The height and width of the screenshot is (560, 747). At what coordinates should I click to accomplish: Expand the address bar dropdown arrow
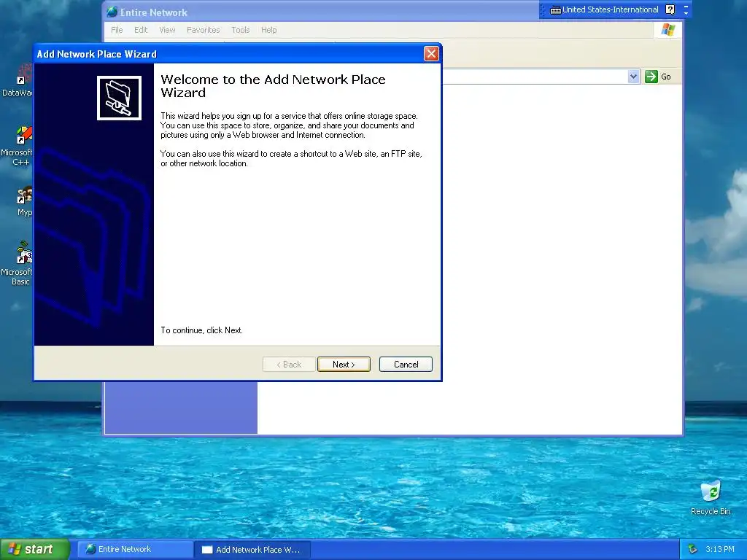(633, 77)
